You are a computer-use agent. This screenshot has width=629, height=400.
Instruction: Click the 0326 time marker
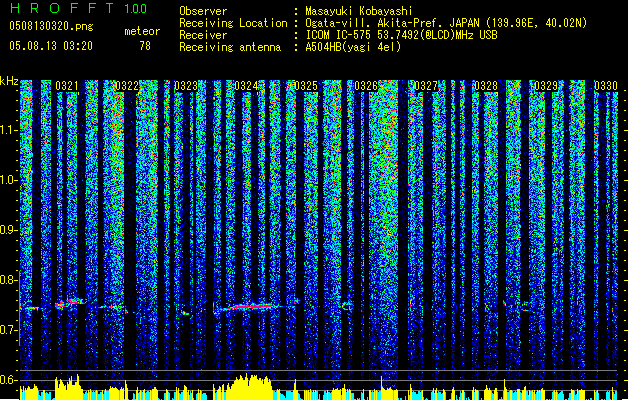[366, 86]
